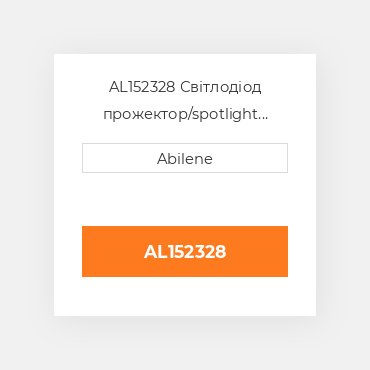The width and height of the screenshot is (370, 370).
Task: Select the Abilene box
Action: [185, 158]
